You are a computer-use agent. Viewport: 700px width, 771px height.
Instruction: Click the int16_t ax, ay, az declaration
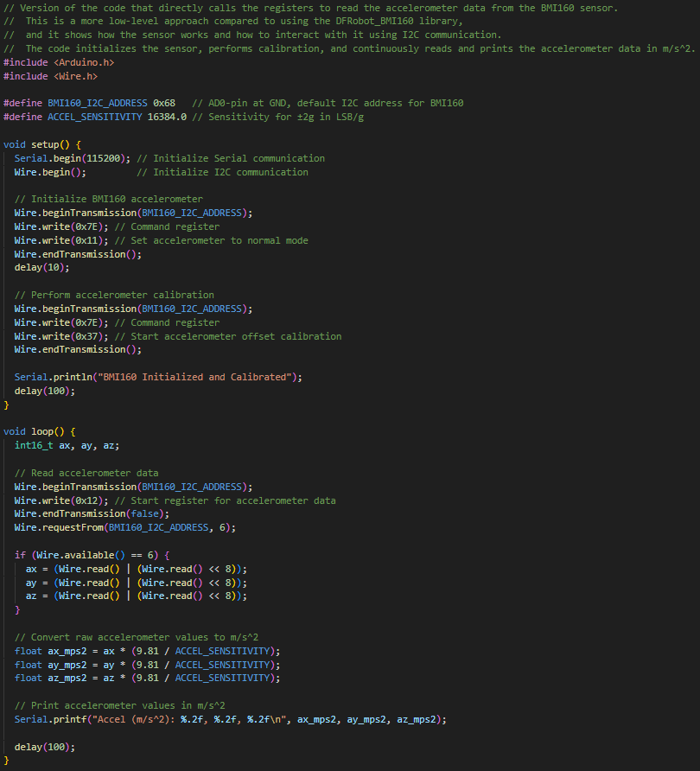[x=67, y=445]
